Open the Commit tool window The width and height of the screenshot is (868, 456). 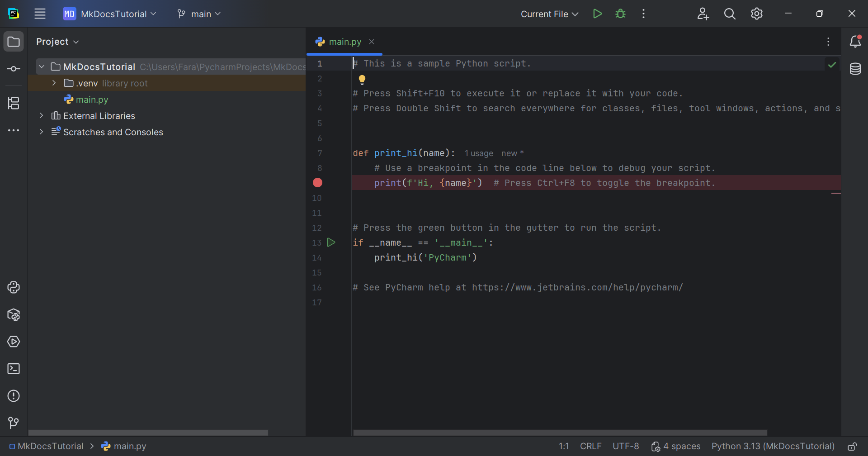(14, 69)
